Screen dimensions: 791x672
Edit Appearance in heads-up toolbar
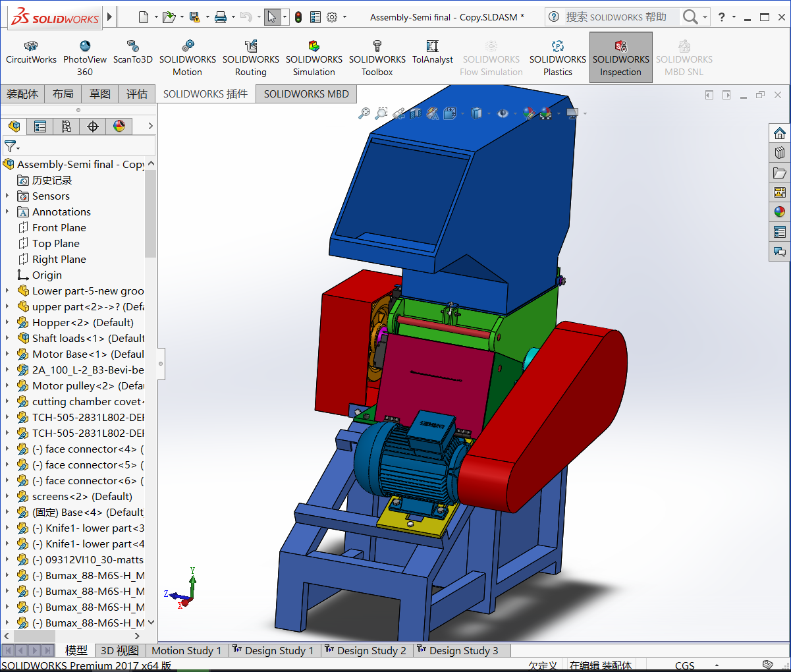[530, 113]
